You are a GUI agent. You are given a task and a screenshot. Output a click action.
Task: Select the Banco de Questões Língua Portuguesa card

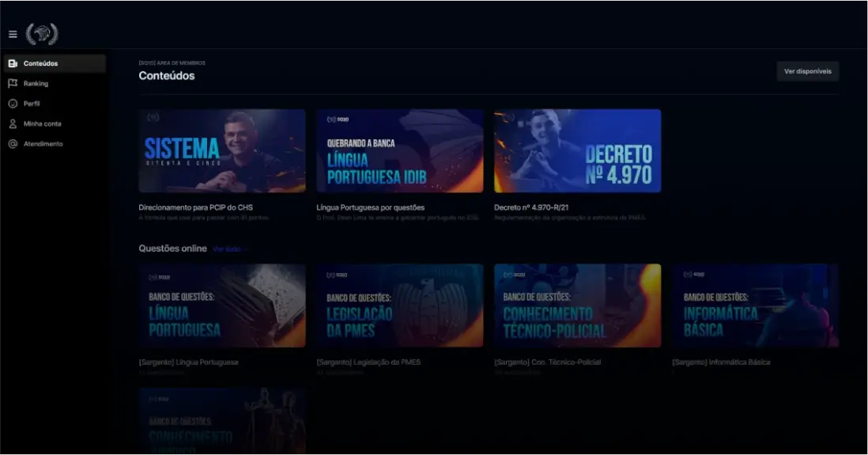pos(221,305)
